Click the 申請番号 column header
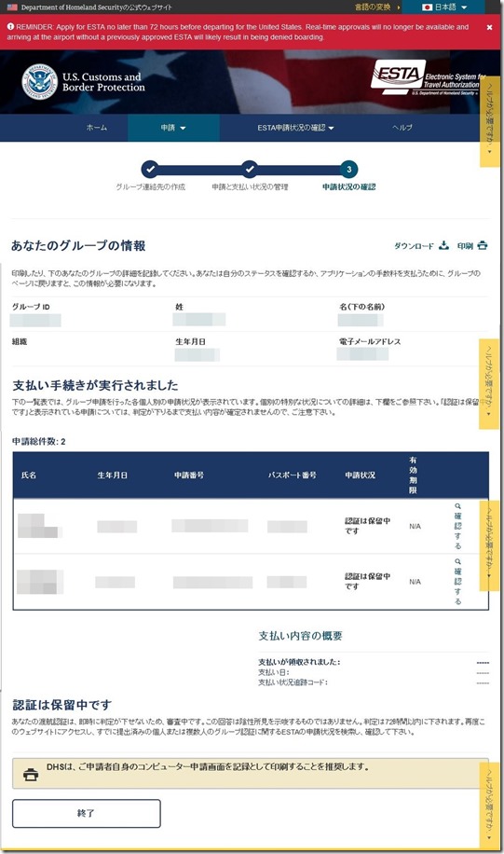Image resolution: width=504 pixels, height=854 pixels. coord(189,475)
